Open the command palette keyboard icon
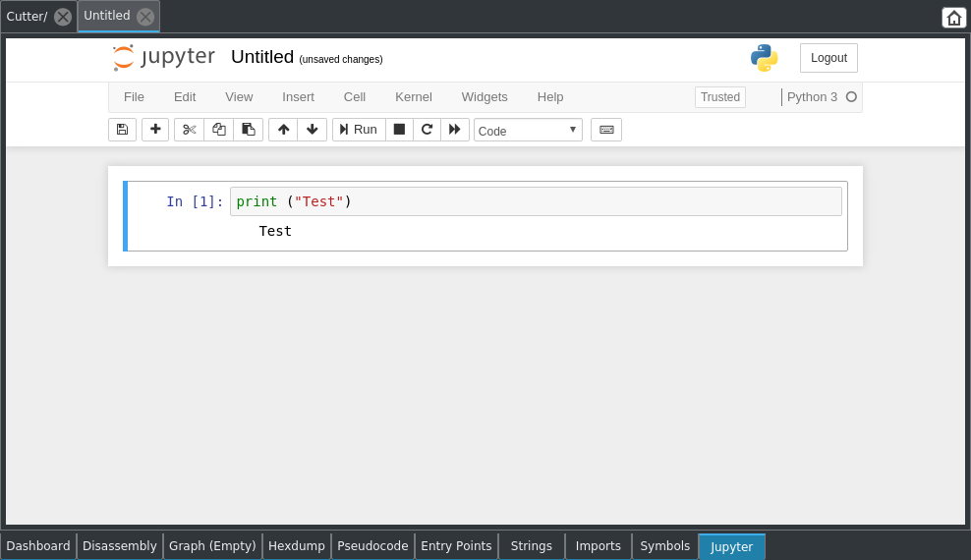971x560 pixels. tap(606, 130)
